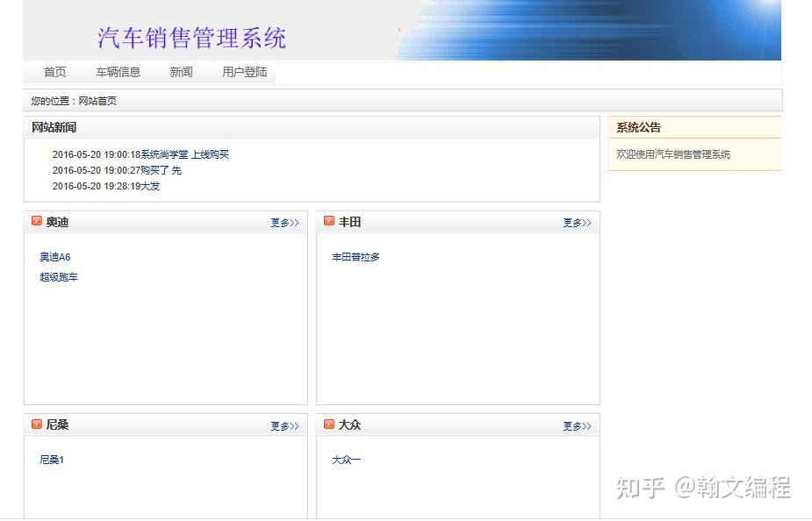This screenshot has width=812, height=521.
Task: Click the red icon next to 丰田 heading
Action: (x=327, y=222)
